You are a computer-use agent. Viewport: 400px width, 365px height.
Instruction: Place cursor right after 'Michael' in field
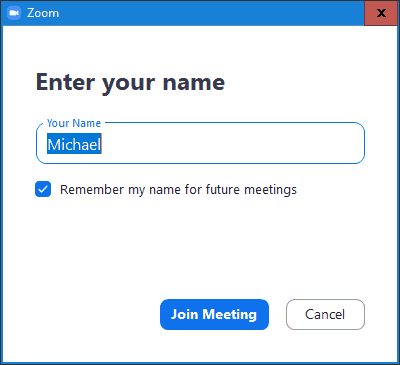(x=102, y=144)
